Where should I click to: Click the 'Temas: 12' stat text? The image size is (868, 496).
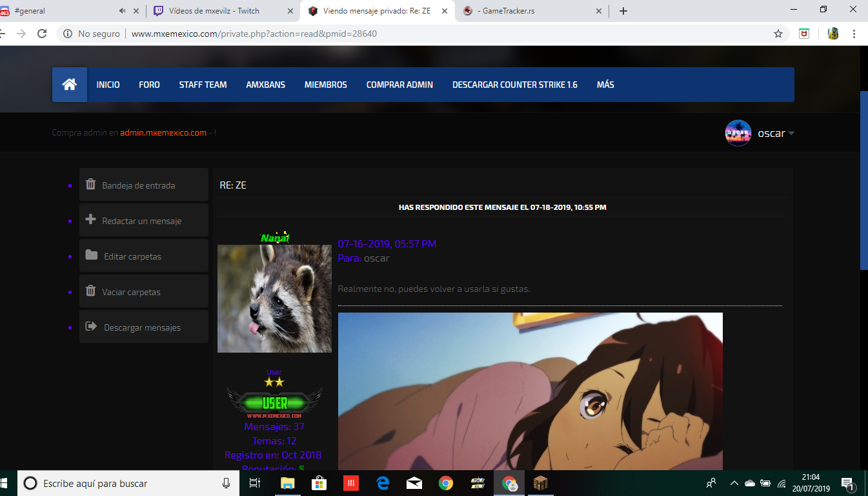pyautogui.click(x=274, y=441)
